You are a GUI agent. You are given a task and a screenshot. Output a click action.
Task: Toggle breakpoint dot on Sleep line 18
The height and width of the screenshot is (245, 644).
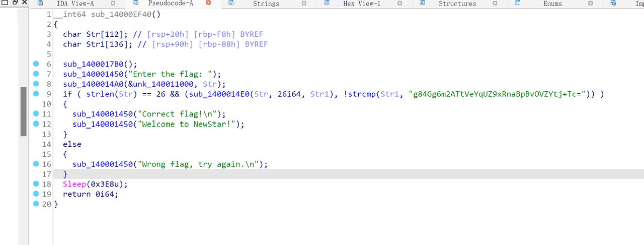pos(36,184)
